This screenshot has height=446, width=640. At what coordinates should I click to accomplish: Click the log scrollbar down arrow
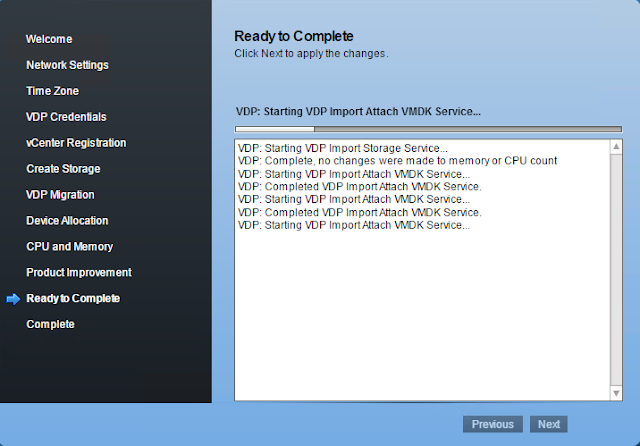616,393
